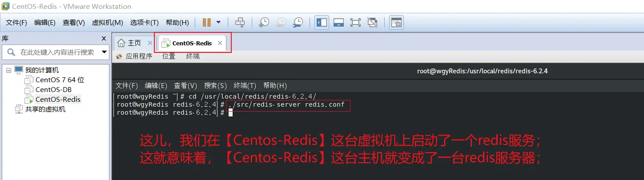Toggle the console view button
Screen dimensions: 644x180
click(x=396, y=22)
